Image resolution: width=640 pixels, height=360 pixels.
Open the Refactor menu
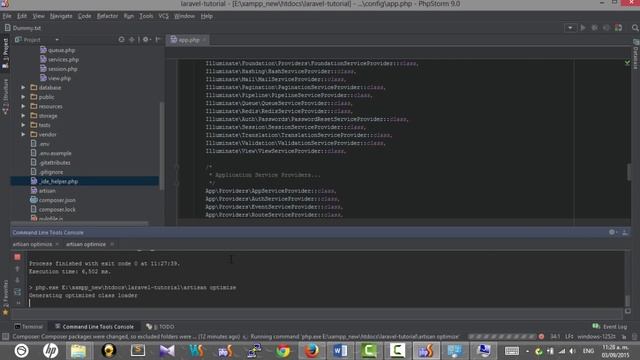[107, 16]
